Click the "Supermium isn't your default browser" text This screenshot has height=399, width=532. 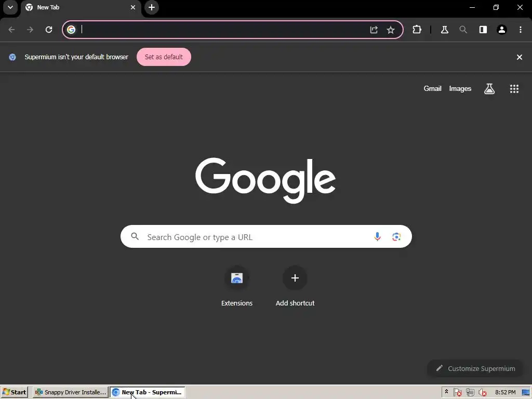76,57
